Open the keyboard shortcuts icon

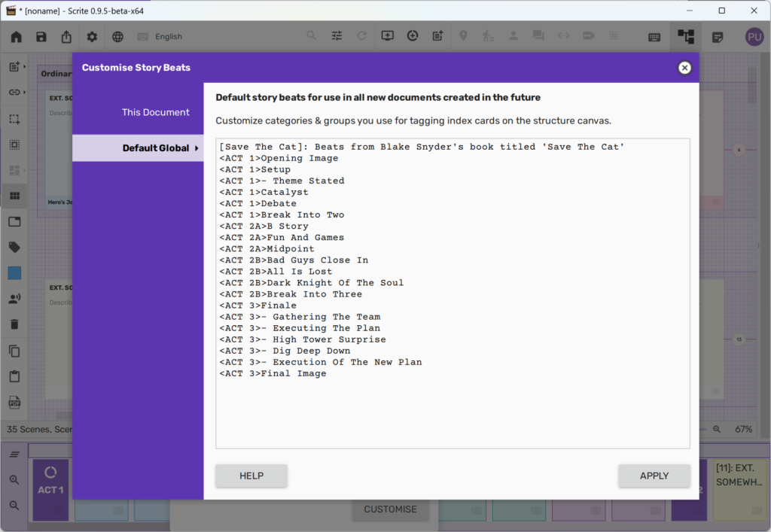pyautogui.click(x=654, y=38)
